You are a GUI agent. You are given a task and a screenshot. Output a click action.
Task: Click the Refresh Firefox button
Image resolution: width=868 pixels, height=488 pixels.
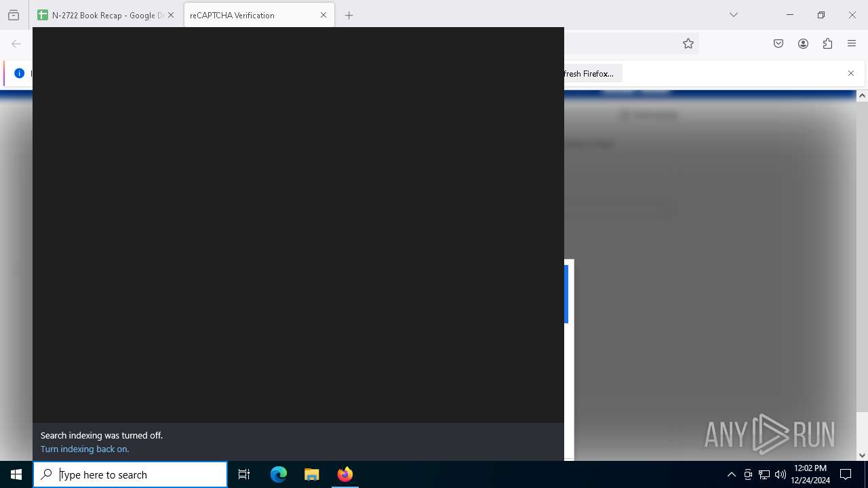pyautogui.click(x=592, y=73)
